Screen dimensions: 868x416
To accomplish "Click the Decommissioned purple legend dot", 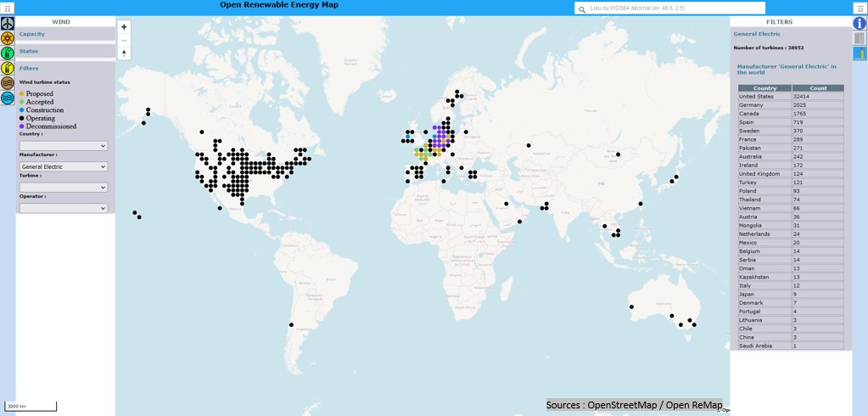I will click(21, 126).
